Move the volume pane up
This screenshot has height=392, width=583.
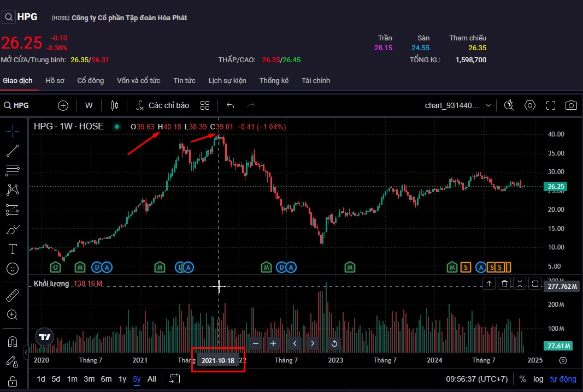[x=490, y=284]
